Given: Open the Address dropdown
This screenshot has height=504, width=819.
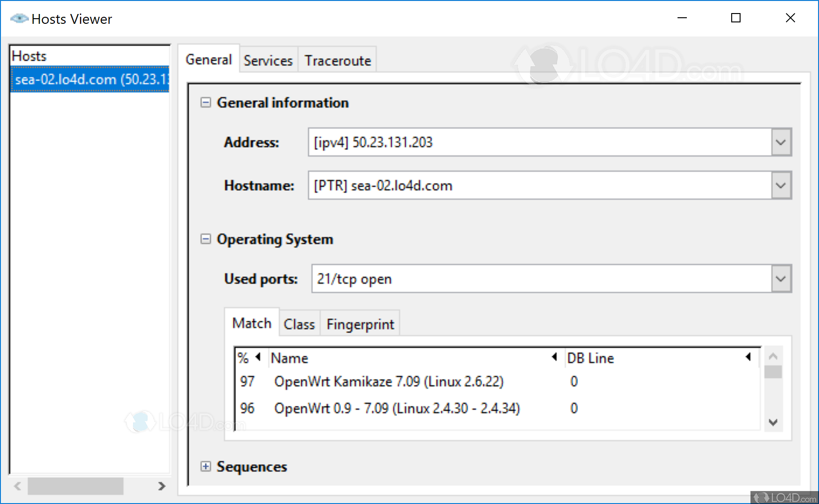Looking at the screenshot, I should click(x=781, y=142).
